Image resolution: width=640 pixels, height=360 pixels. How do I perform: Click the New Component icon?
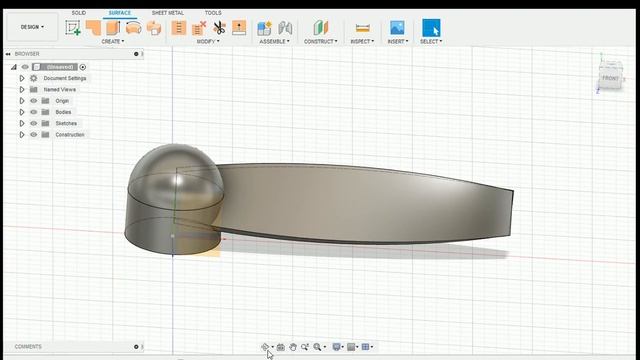click(264, 28)
